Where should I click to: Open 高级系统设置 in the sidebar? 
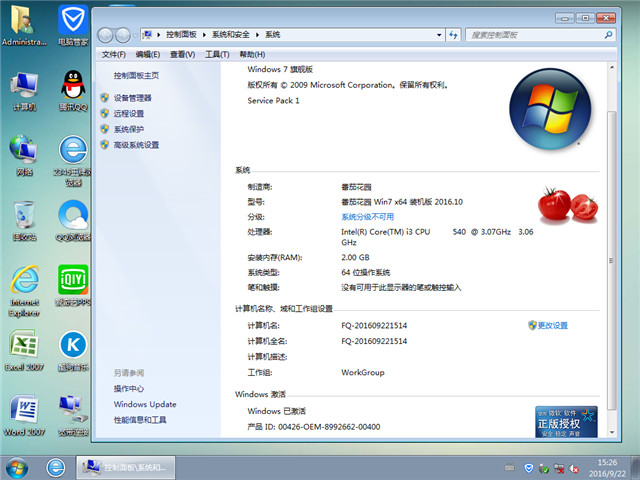point(136,145)
